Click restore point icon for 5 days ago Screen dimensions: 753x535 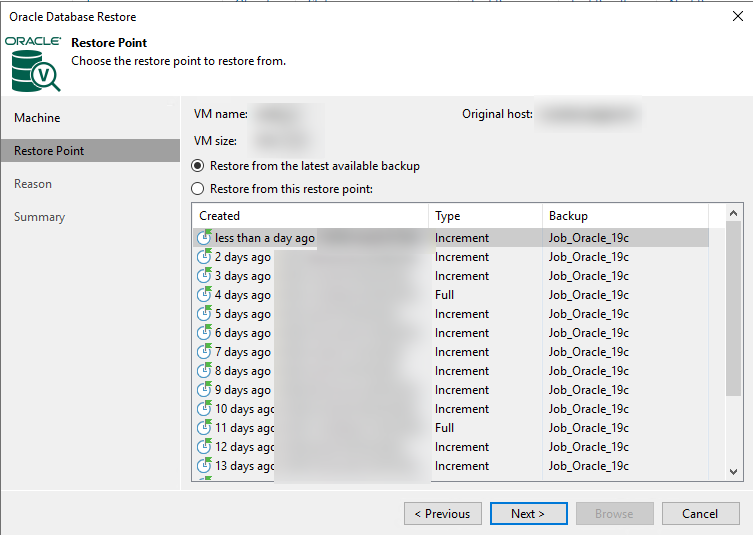pyautogui.click(x=205, y=314)
